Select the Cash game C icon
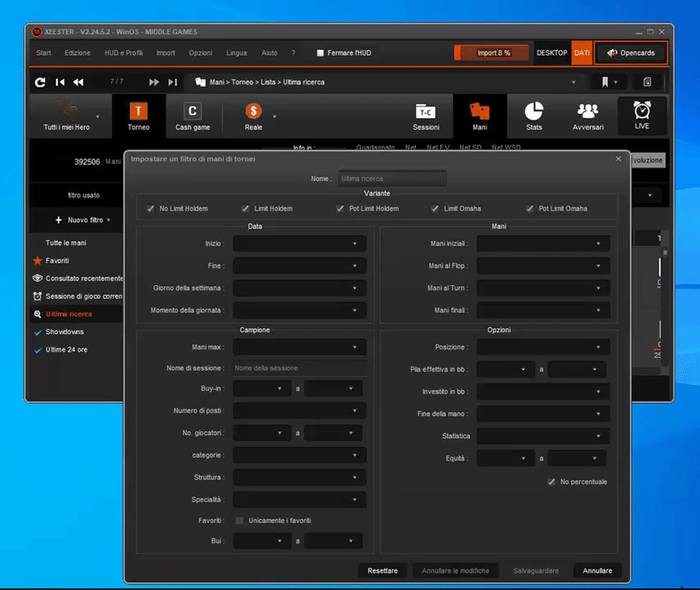The image size is (700, 590). coord(193,111)
